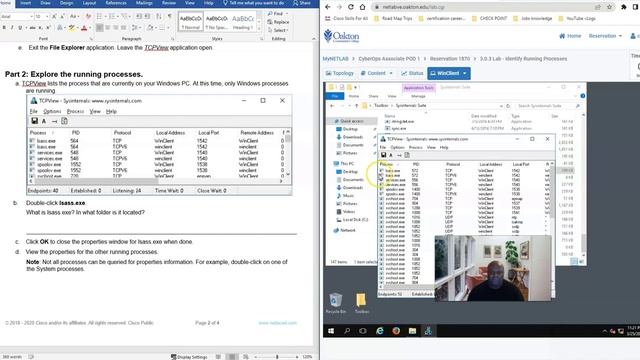Expand the Word Styles gallery

point(259,28)
